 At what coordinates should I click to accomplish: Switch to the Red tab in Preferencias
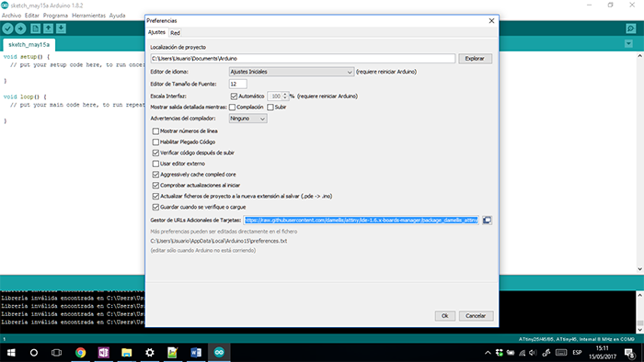tap(175, 33)
